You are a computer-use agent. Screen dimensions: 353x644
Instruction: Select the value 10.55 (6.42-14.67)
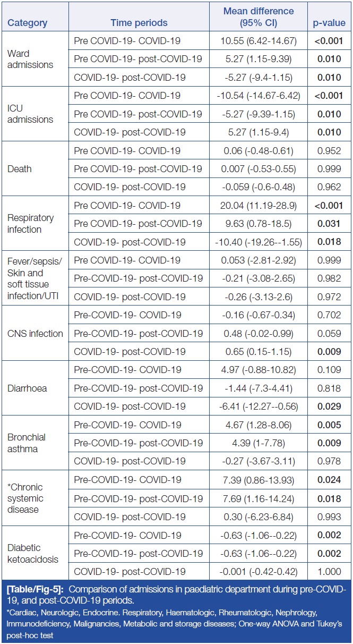coord(259,41)
